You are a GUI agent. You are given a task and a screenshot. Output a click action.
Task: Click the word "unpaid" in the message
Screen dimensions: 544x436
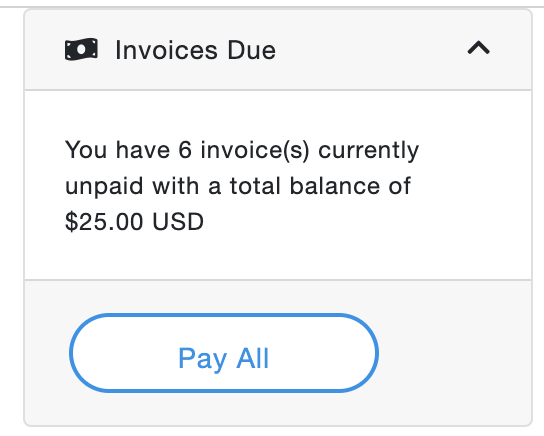(104, 186)
